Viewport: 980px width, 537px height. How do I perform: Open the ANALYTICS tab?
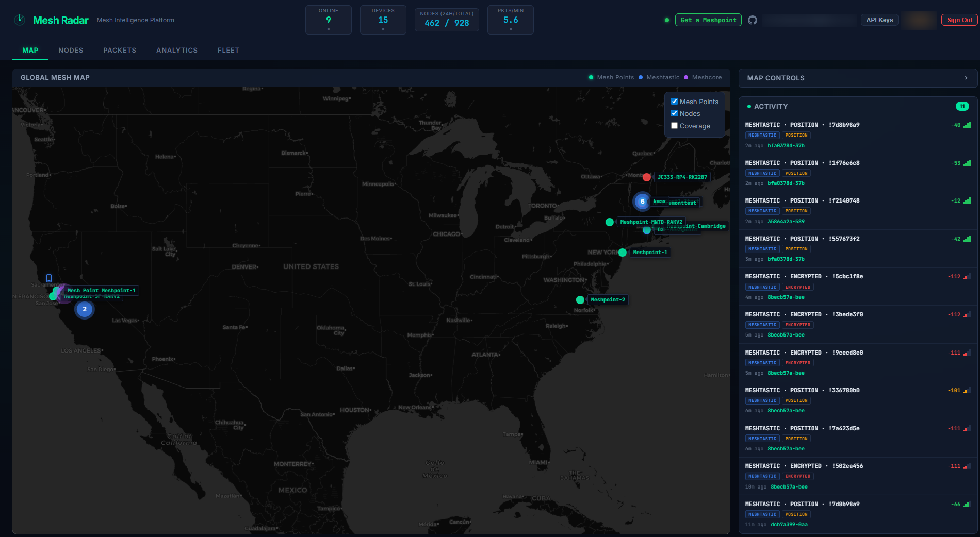pyautogui.click(x=177, y=50)
